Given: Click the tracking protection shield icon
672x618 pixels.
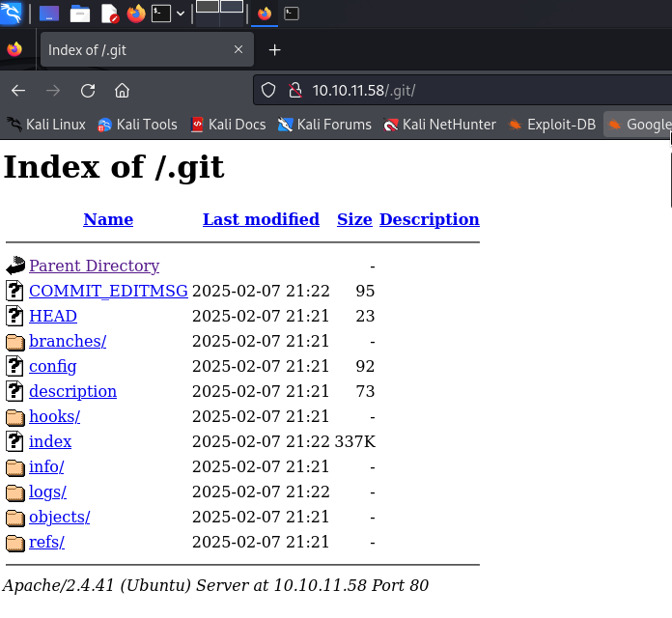Looking at the screenshot, I should (x=270, y=91).
